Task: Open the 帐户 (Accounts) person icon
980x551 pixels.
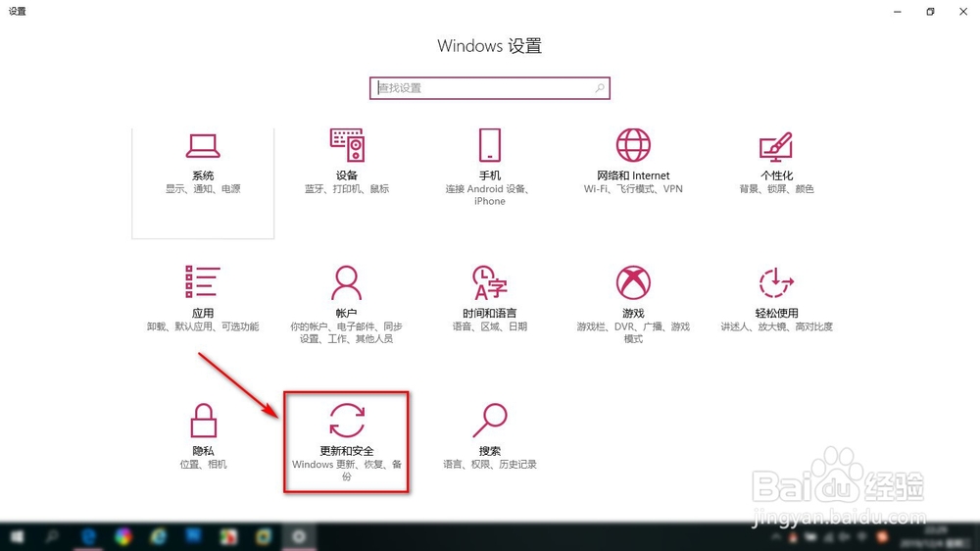Action: (346, 282)
